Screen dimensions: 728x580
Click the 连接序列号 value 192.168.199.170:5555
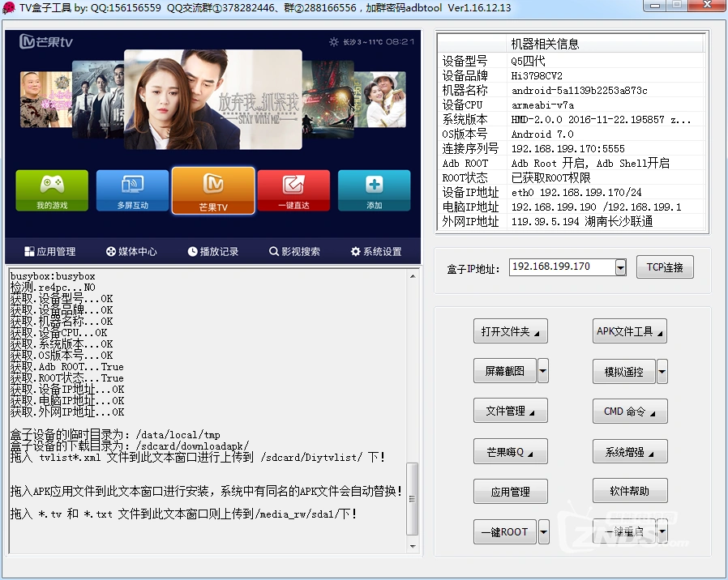567,148
